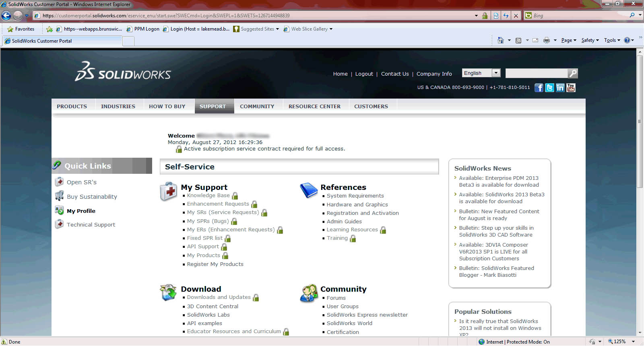Click the Technical Support icon

59,224
